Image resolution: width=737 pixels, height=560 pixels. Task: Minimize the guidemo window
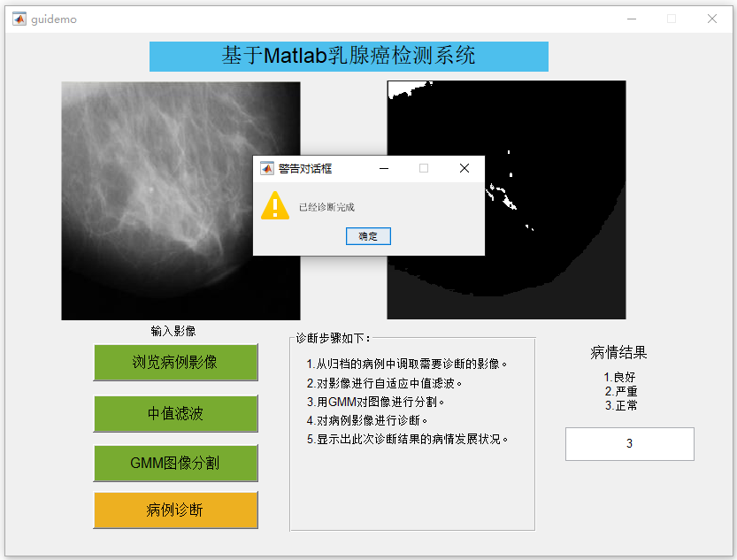pyautogui.click(x=632, y=19)
